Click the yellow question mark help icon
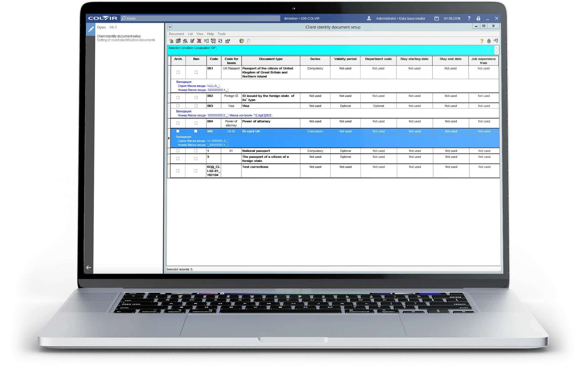This screenshot has width=588, height=376. [482, 41]
